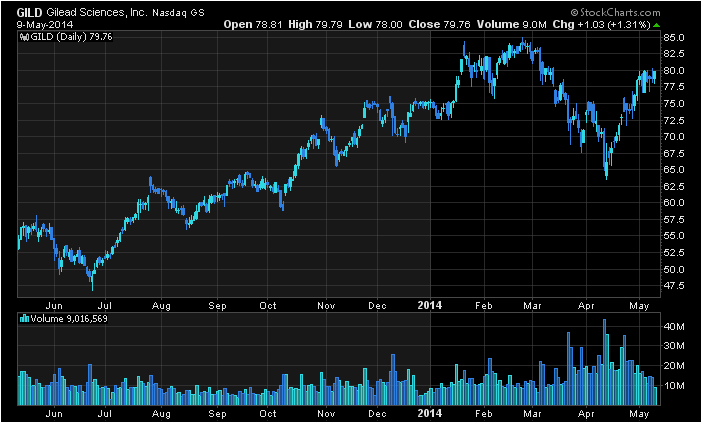Click the 65.0 price axis label

[x=674, y=170]
